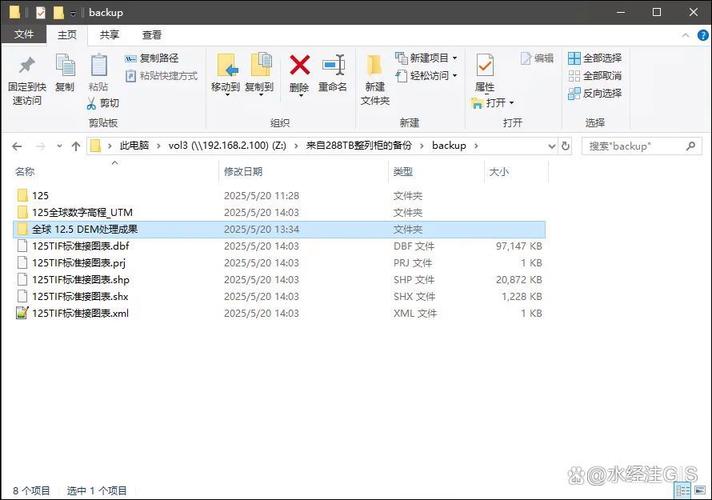Click the Cut (剪切) scissors icon
Viewport: 712px width, 500px height.
pos(91,104)
